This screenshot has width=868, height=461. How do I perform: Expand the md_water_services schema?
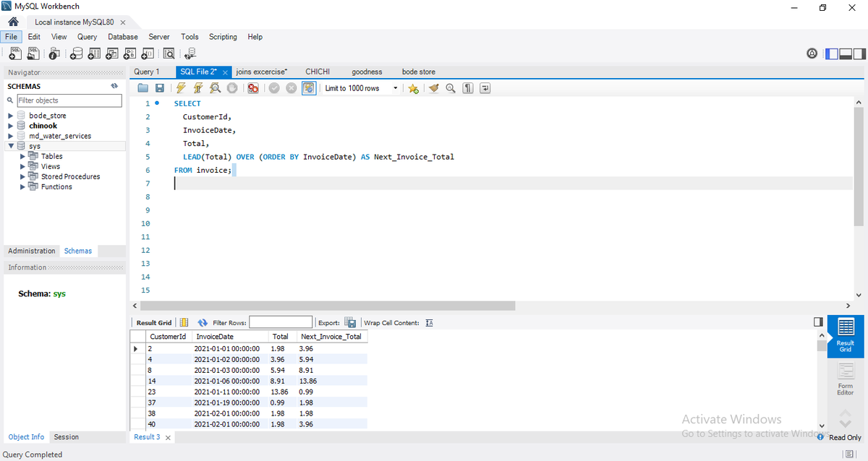pos(10,136)
